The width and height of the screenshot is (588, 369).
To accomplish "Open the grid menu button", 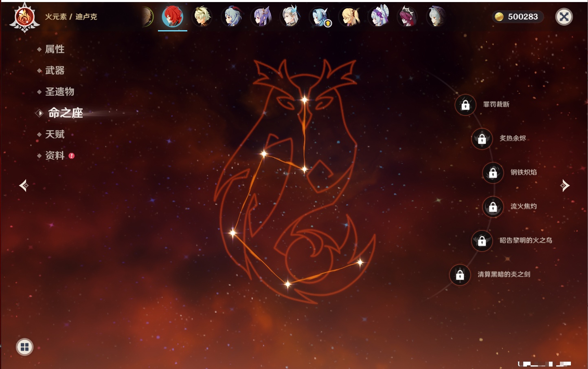I will click(24, 347).
